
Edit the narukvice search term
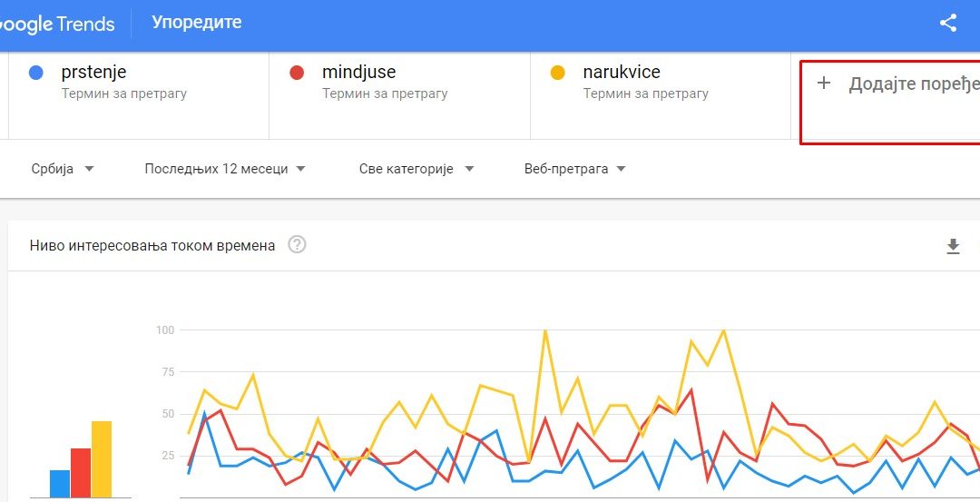pyautogui.click(x=622, y=72)
